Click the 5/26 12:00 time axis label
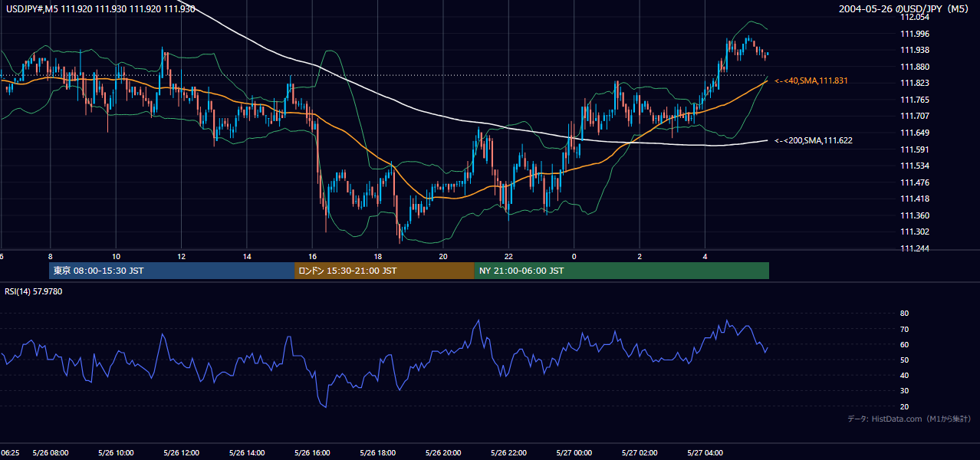 tap(181, 453)
